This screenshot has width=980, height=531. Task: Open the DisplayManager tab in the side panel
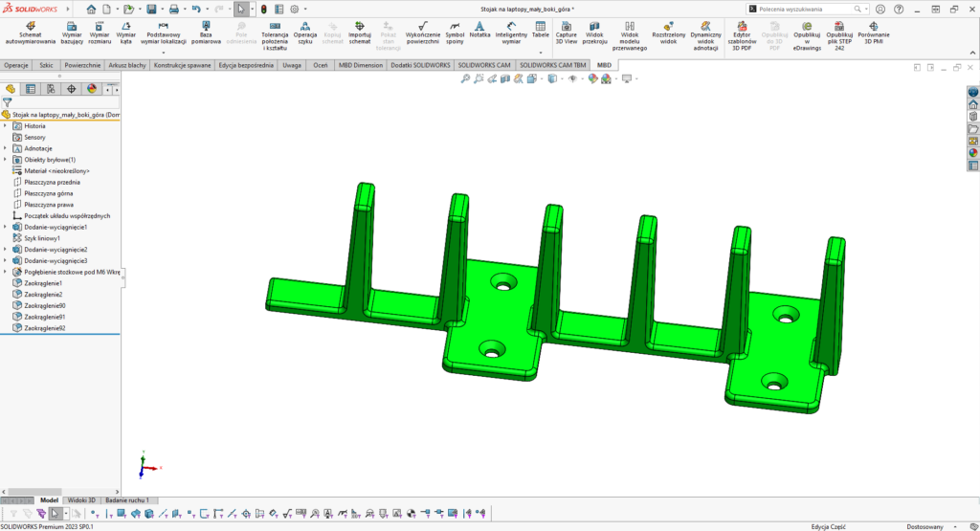pyautogui.click(x=92, y=89)
